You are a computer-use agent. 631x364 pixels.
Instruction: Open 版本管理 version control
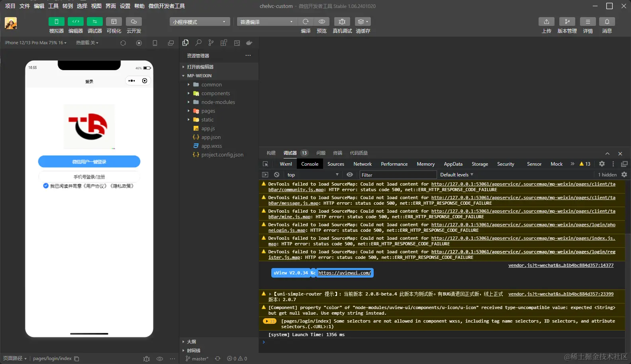pos(567,22)
